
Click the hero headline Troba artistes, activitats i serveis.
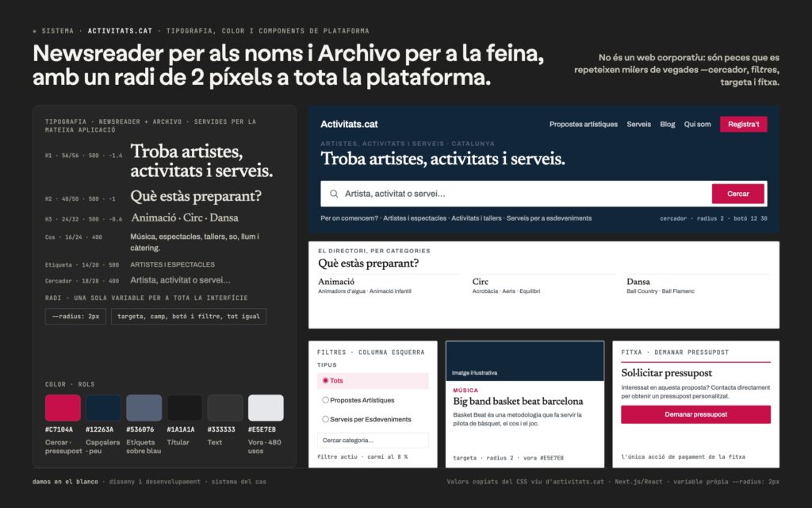(442, 159)
